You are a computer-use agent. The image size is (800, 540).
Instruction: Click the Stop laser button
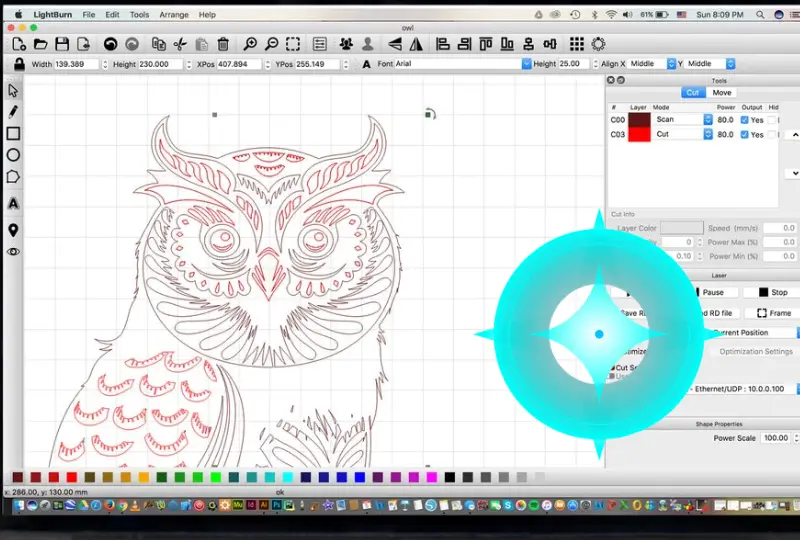[x=772, y=292]
